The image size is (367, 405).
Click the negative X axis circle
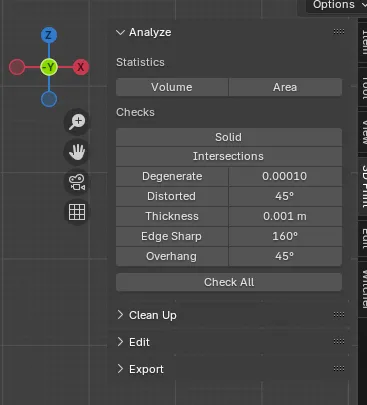(x=17, y=67)
